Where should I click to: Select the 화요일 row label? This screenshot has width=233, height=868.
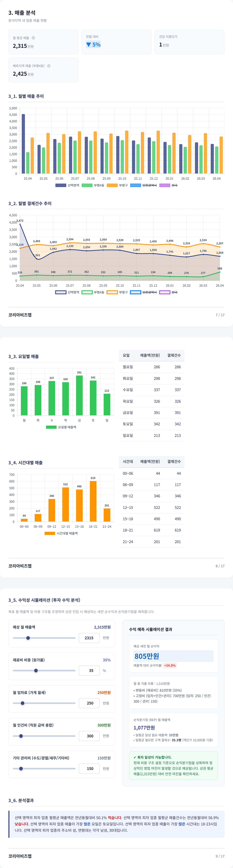128,378
